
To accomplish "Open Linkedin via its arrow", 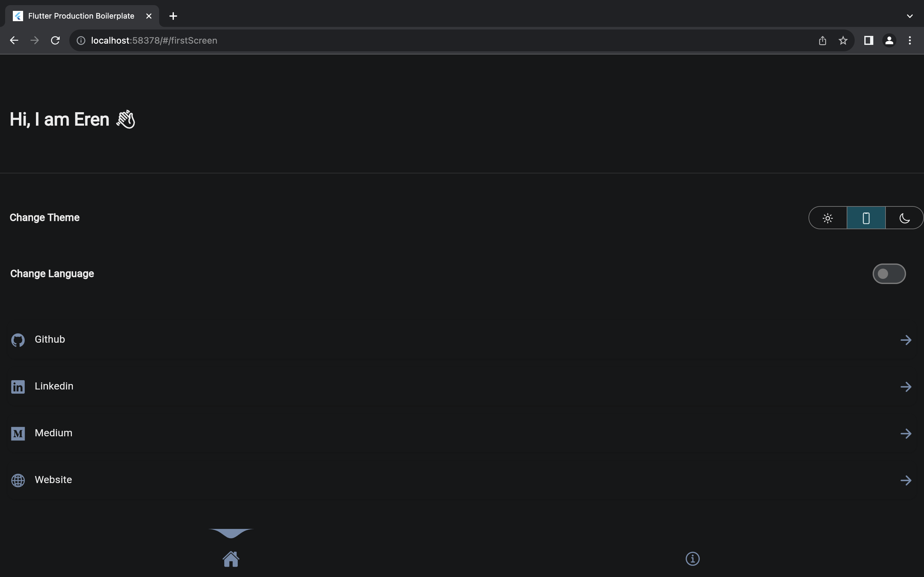I will point(906,387).
